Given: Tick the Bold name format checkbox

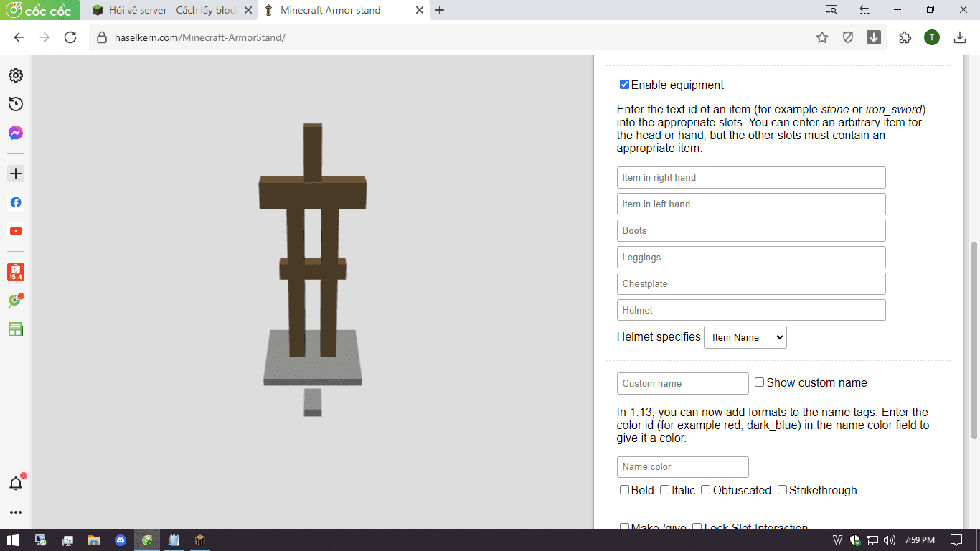Looking at the screenshot, I should (624, 490).
